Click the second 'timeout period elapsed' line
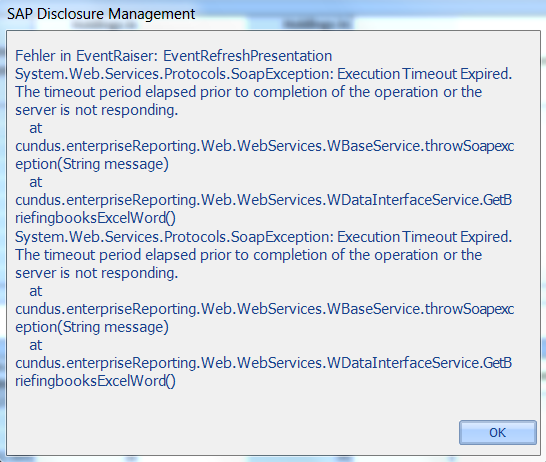This screenshot has height=462, width=546. (249, 255)
